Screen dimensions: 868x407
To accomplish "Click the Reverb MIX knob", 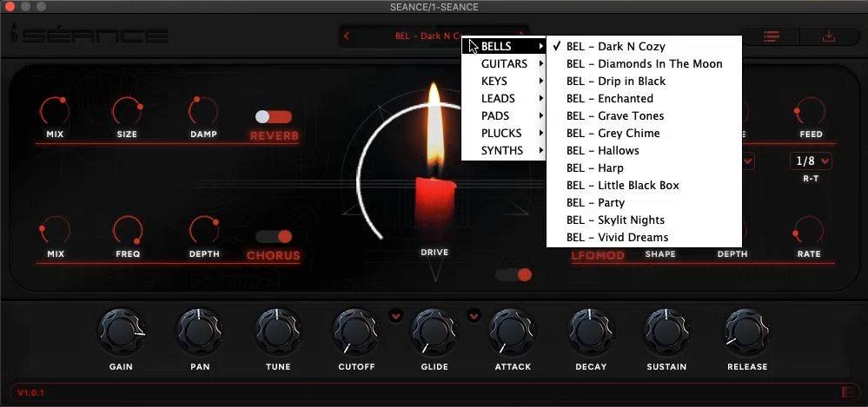I will click(x=55, y=111).
